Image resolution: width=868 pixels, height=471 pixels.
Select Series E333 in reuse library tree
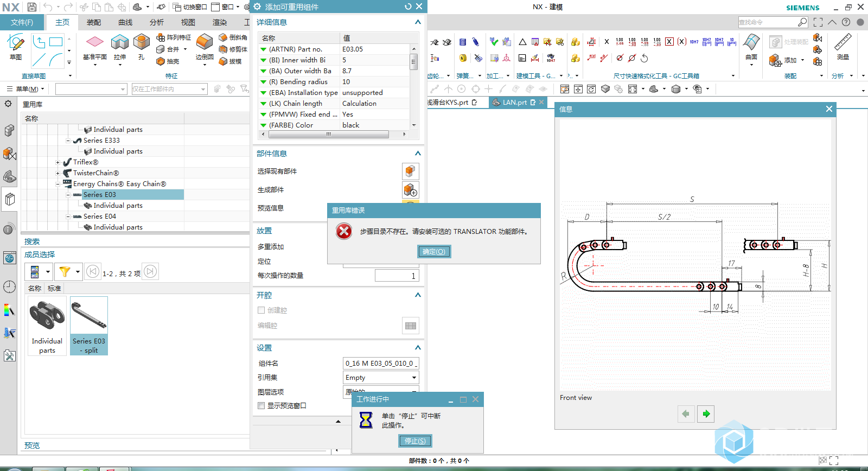(x=101, y=141)
